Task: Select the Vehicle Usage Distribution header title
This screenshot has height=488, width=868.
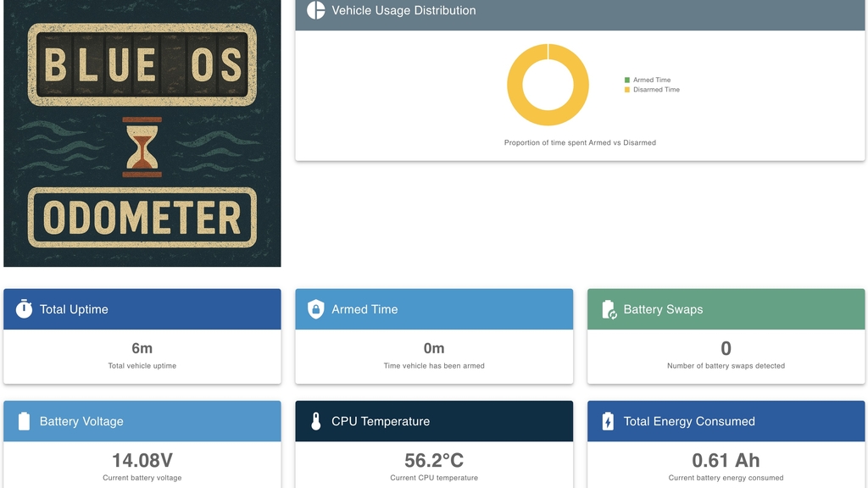Action: pos(403,10)
